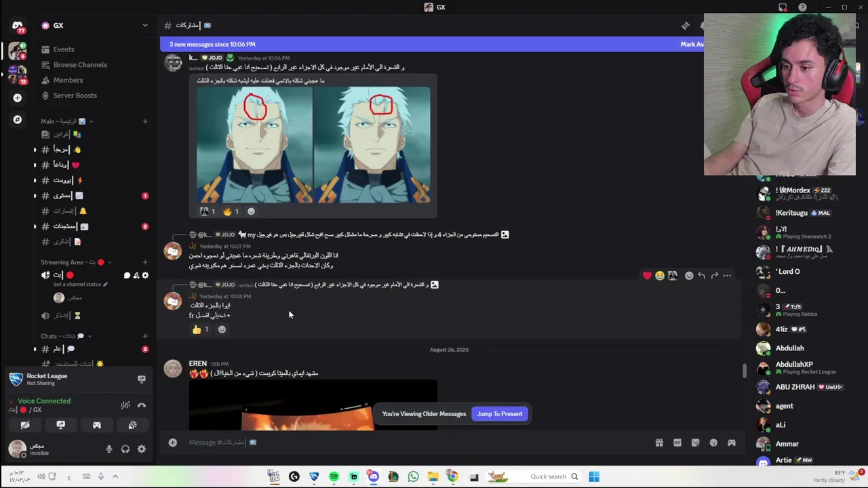Mute Discord microphone
The width and height of the screenshot is (868, 488).
tap(108, 449)
